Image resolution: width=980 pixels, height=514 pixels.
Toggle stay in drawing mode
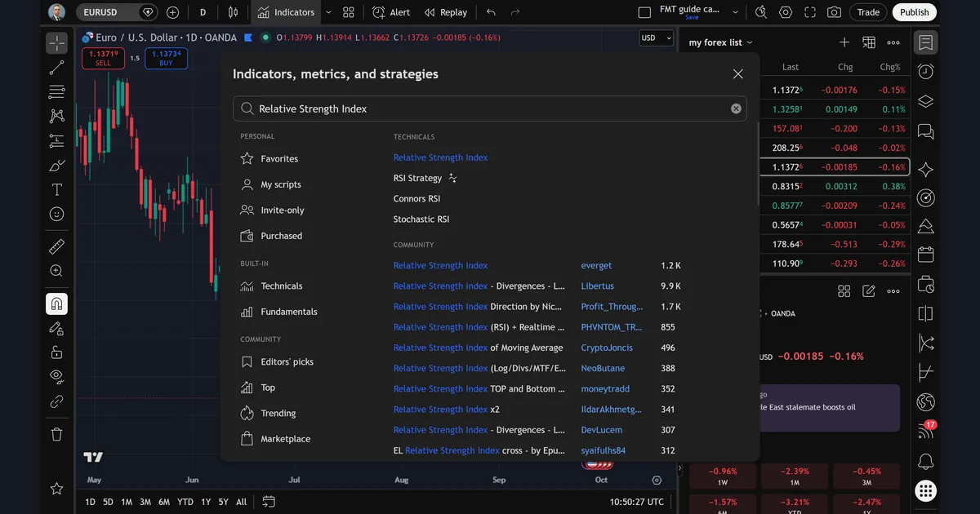coord(56,328)
